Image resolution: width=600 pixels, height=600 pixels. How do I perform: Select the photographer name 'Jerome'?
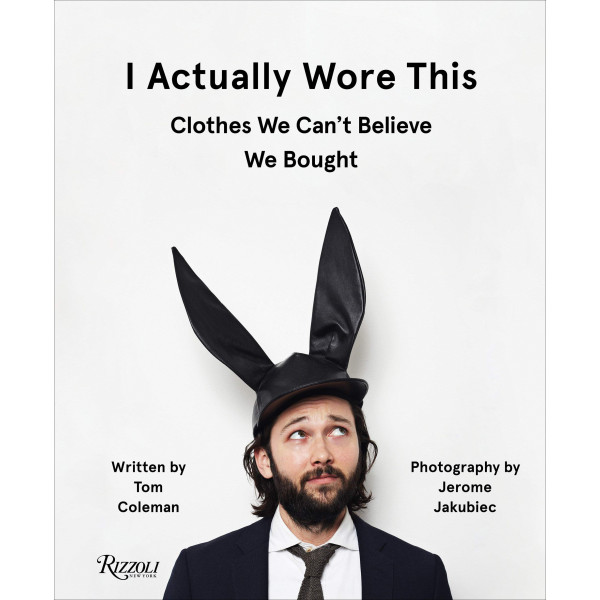(465, 487)
